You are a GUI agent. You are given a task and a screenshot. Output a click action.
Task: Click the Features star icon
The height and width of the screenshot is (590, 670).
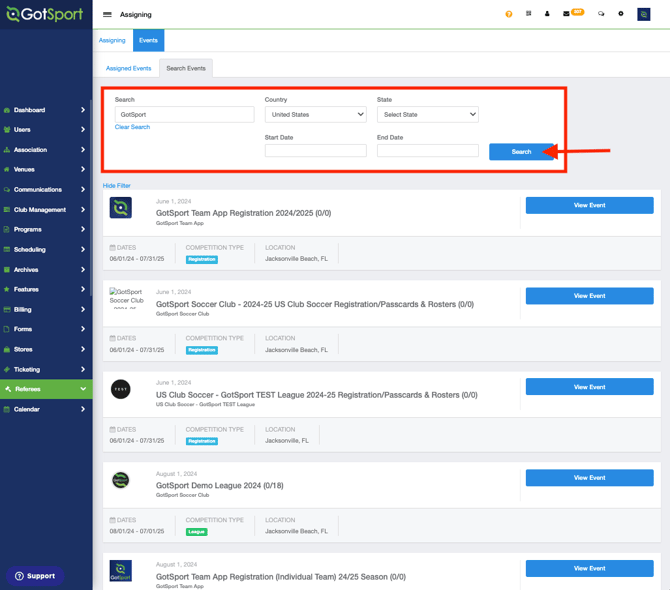[x=7, y=289]
